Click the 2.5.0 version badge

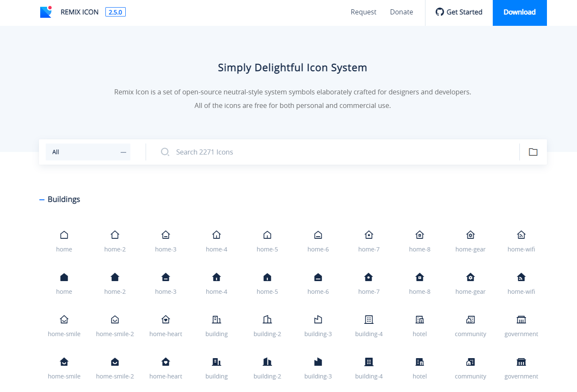[116, 12]
